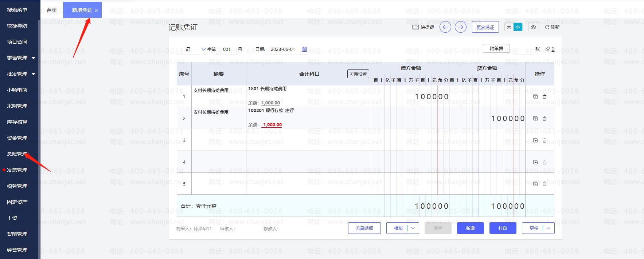Switch font size to 小 (small)
The image size is (644, 259).
tap(518, 27)
